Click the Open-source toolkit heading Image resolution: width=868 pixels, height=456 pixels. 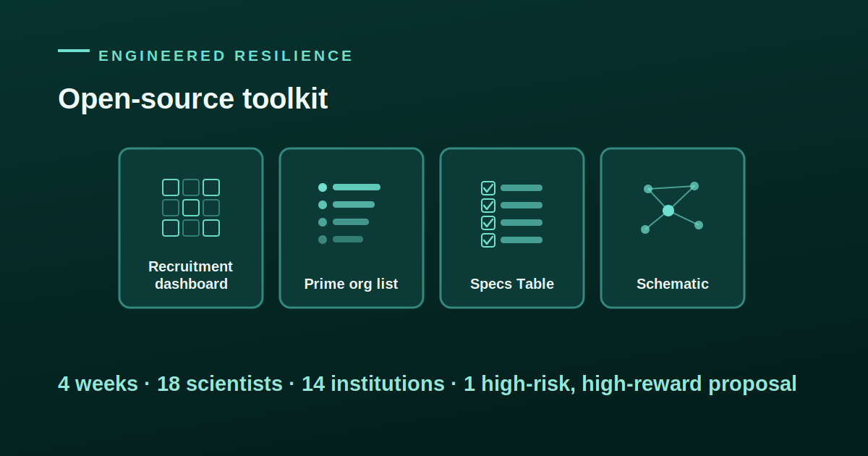pos(193,99)
